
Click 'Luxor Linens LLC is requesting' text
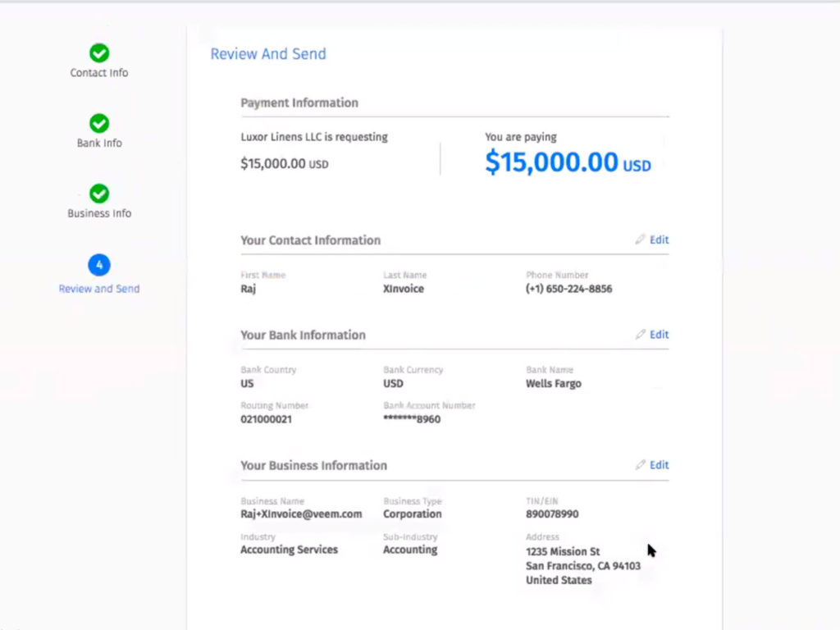pos(314,137)
